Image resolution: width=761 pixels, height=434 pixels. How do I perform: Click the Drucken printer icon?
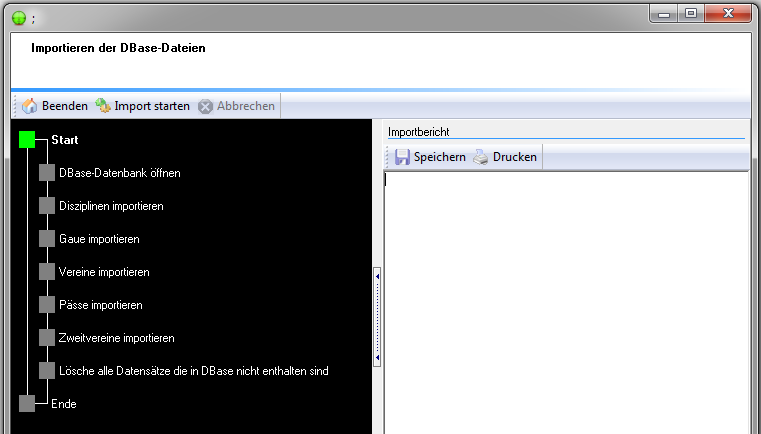480,157
